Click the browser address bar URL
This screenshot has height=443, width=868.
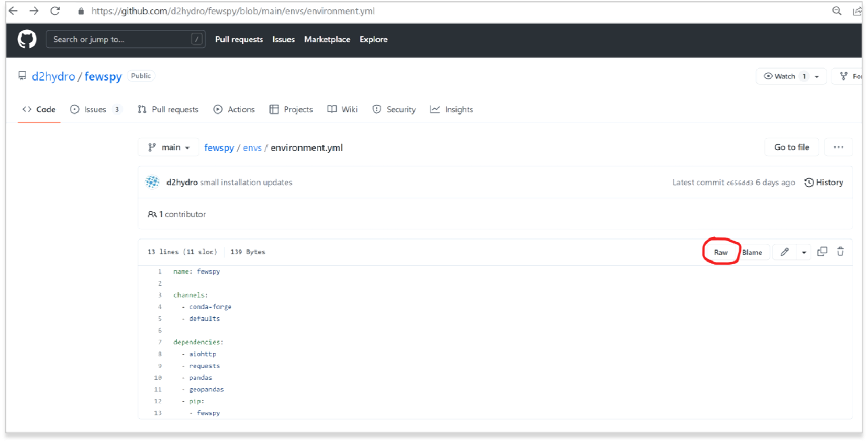(233, 11)
